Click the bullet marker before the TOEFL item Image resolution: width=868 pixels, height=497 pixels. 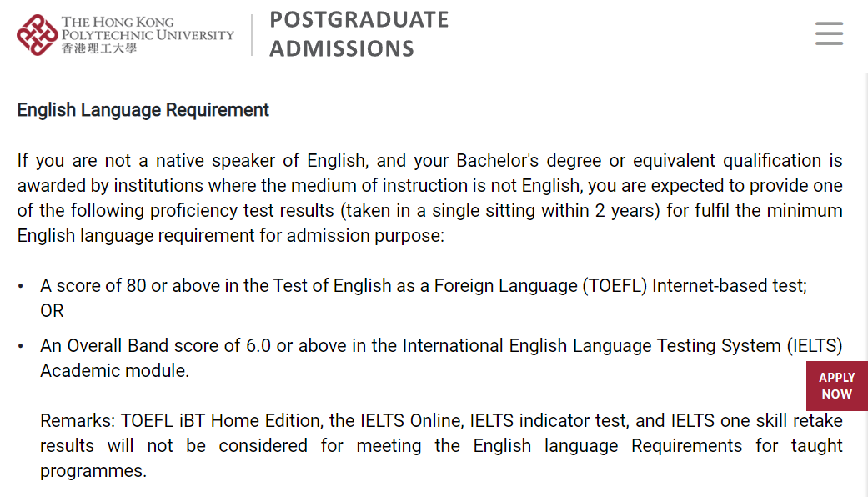click(21, 287)
